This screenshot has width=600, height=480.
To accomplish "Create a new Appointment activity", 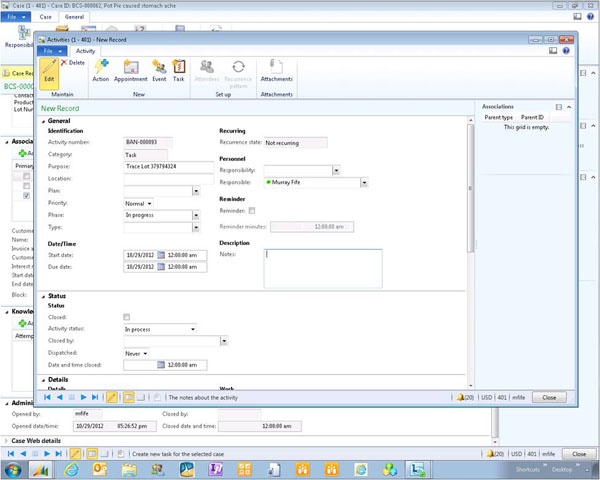I will (130, 70).
